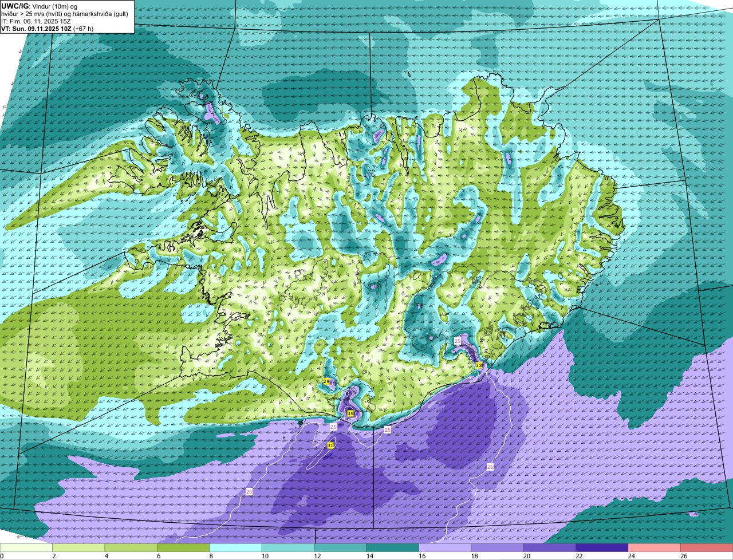Click the 22–24 m/s dark indigo legend swatch
This screenshot has height=560, width=733.
pos(602,547)
